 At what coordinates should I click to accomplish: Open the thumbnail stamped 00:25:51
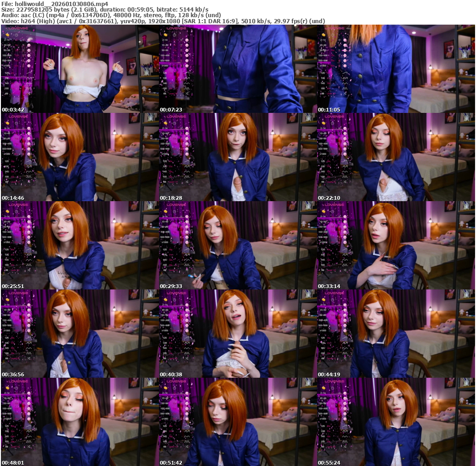[79, 245]
